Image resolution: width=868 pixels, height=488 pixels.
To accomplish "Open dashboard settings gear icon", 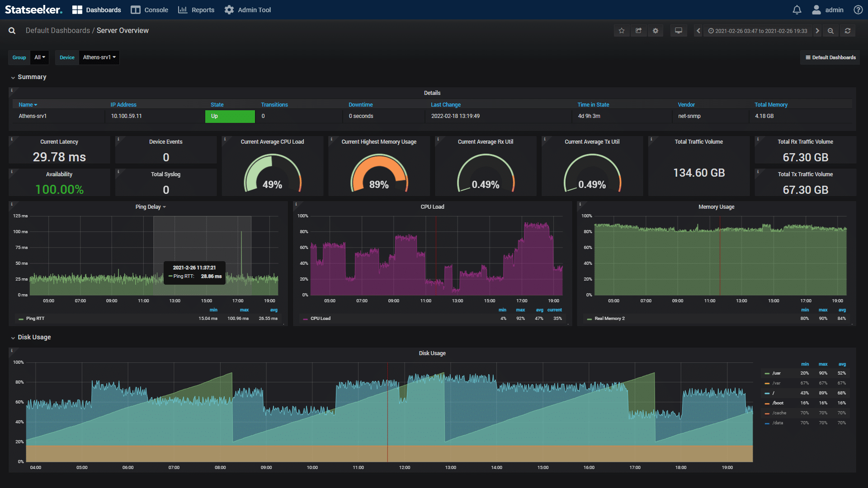I will pyautogui.click(x=656, y=31).
